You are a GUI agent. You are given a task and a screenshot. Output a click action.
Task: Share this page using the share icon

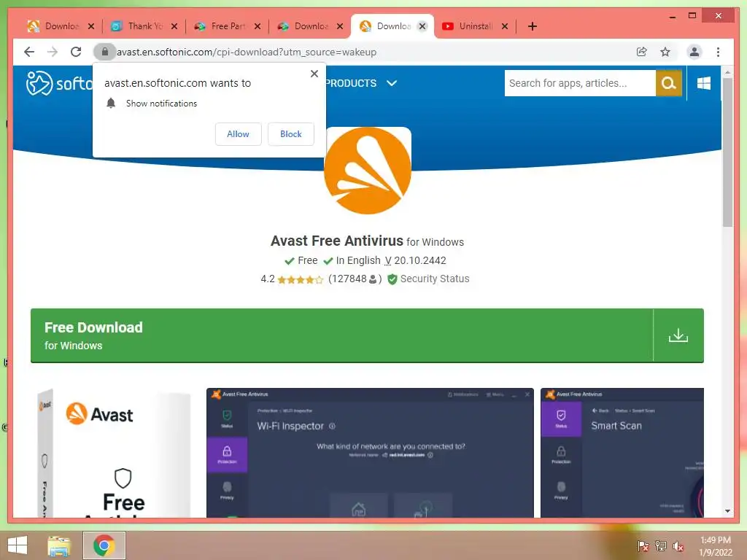(x=642, y=52)
